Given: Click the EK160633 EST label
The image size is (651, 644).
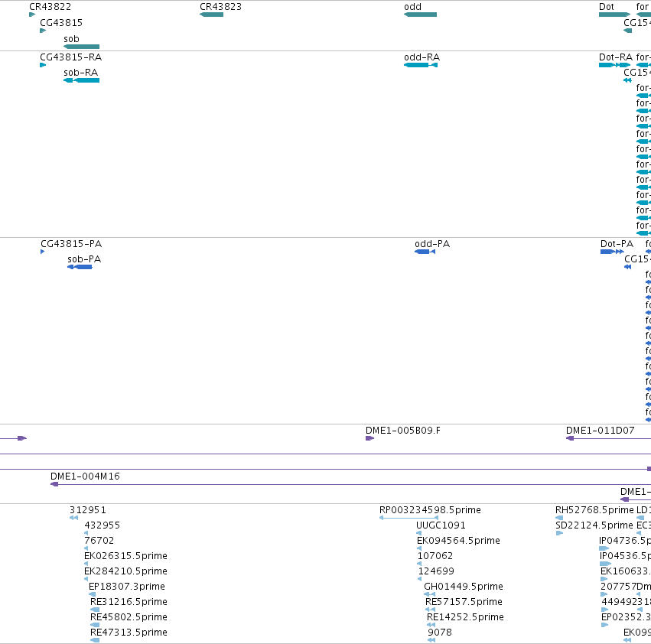Looking at the screenshot, I should [626, 571].
